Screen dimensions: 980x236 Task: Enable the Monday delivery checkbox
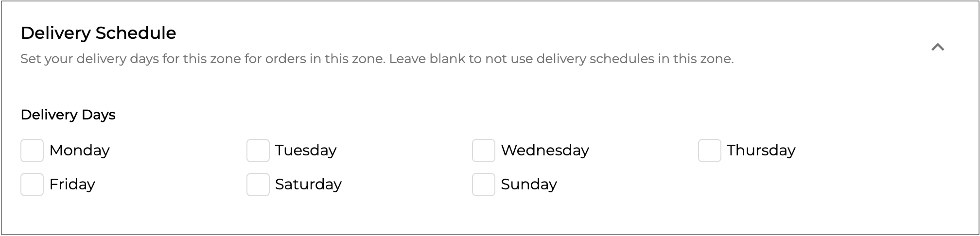(x=32, y=151)
